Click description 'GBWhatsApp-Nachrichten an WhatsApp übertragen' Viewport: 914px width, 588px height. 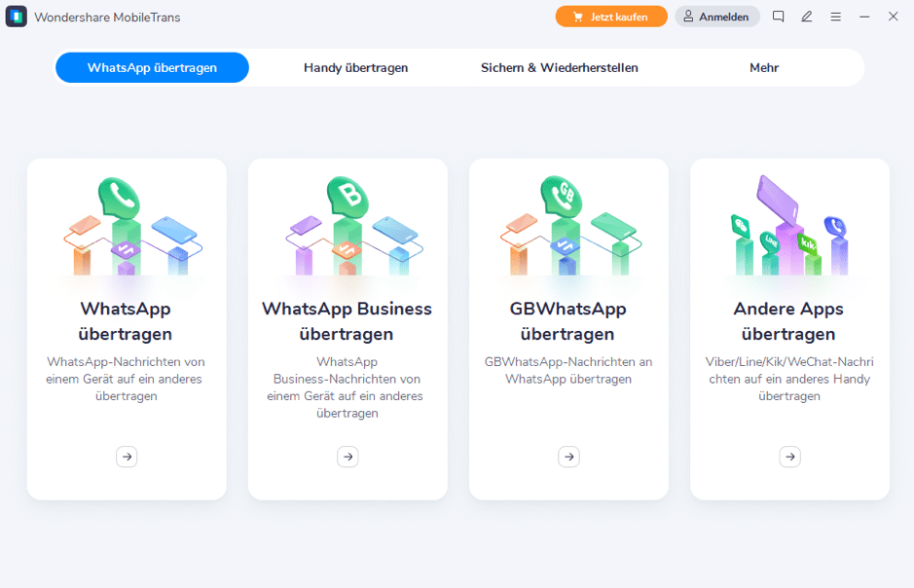568,371
